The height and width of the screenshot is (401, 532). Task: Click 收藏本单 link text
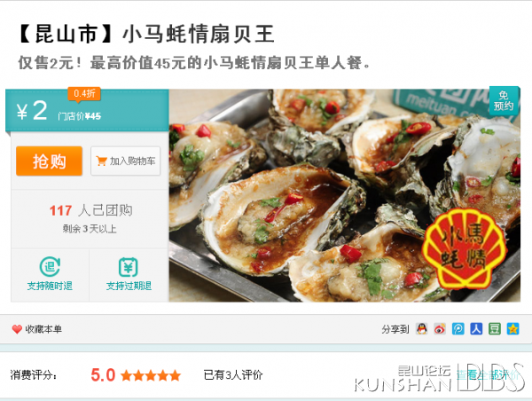point(43,329)
